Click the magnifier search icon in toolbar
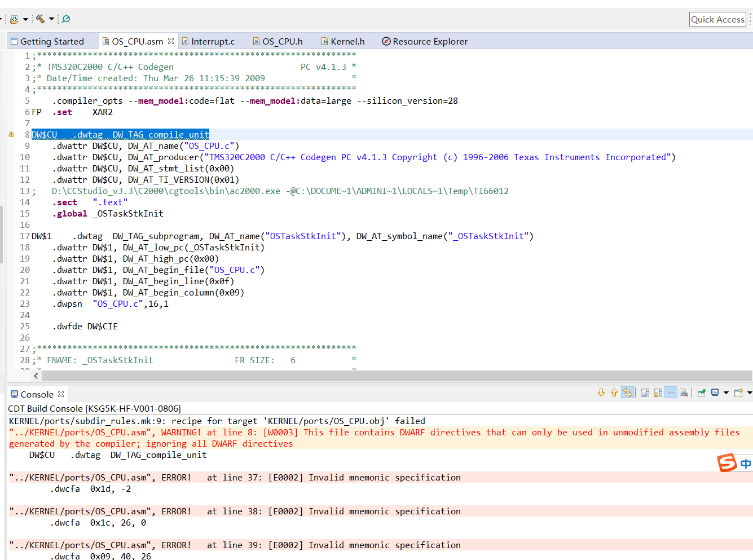The width and height of the screenshot is (753, 560). tap(66, 19)
